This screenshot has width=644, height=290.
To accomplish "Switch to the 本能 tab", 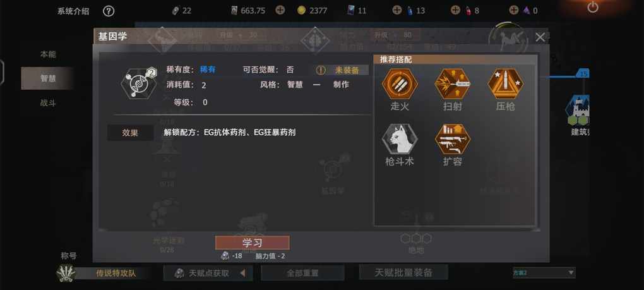I will (x=47, y=54).
